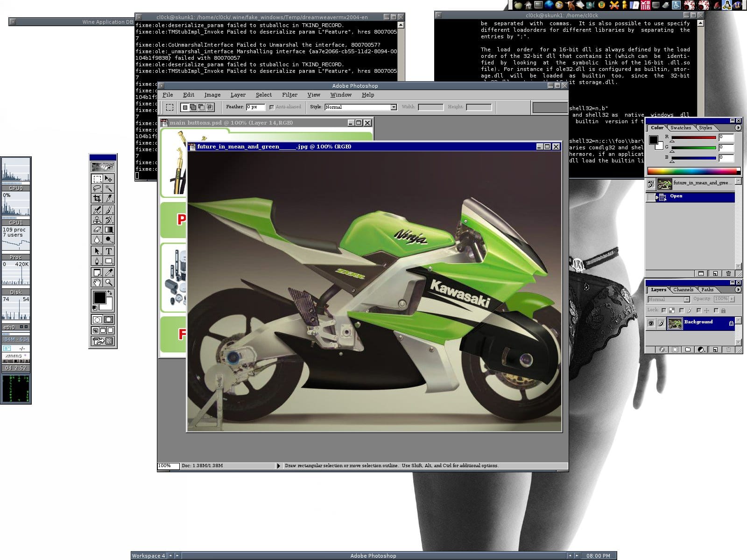Screen dimensions: 747x560
Task: Select the Lasso tool
Action: [x=97, y=189]
